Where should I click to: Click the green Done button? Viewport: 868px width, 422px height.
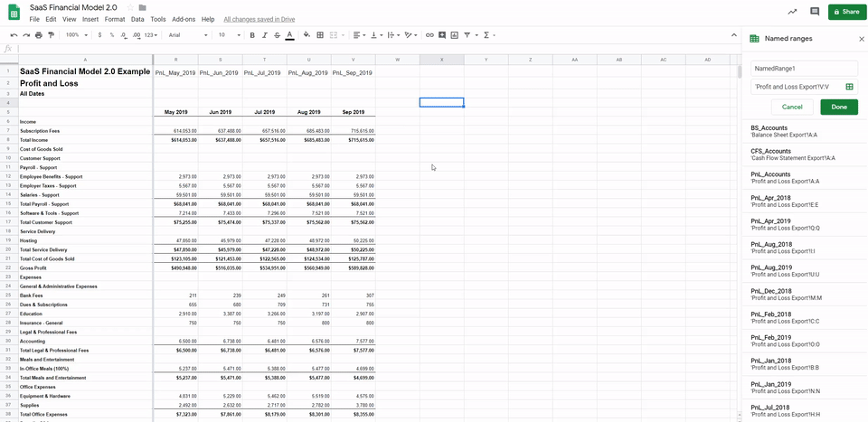click(838, 107)
